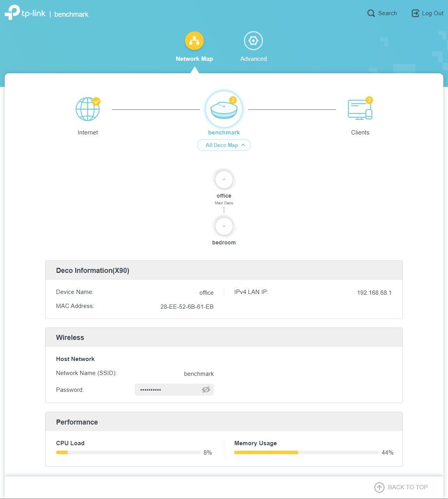The image size is (448, 499).
Task: Select the Network Map yellow icon
Action: pyautogui.click(x=194, y=41)
